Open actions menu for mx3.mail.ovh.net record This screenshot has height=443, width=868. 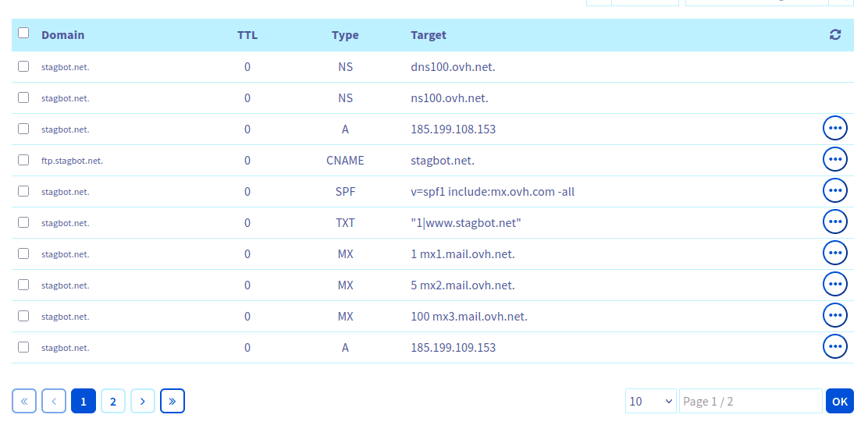pyautogui.click(x=834, y=316)
